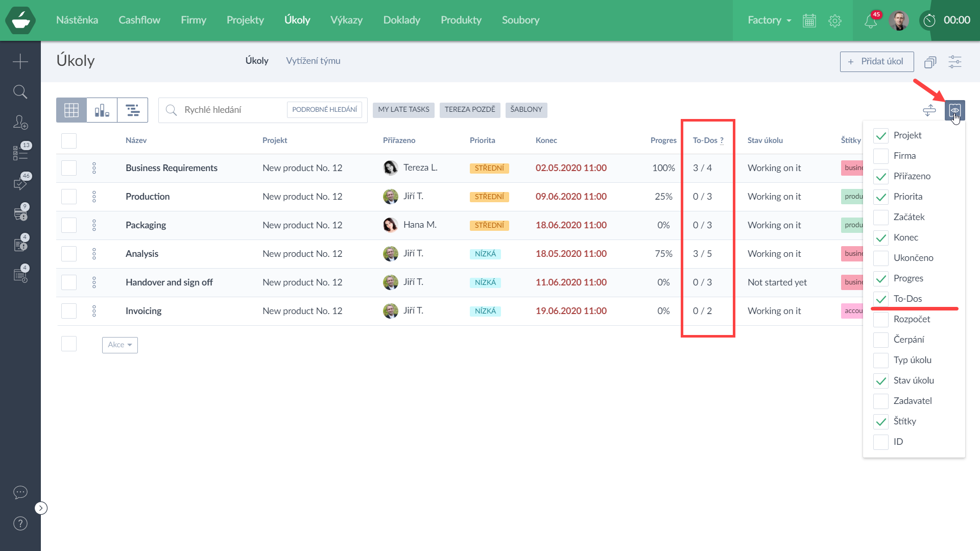The image size is (980, 551).
Task: Start the stopwatch timer icon
Action: (929, 20)
